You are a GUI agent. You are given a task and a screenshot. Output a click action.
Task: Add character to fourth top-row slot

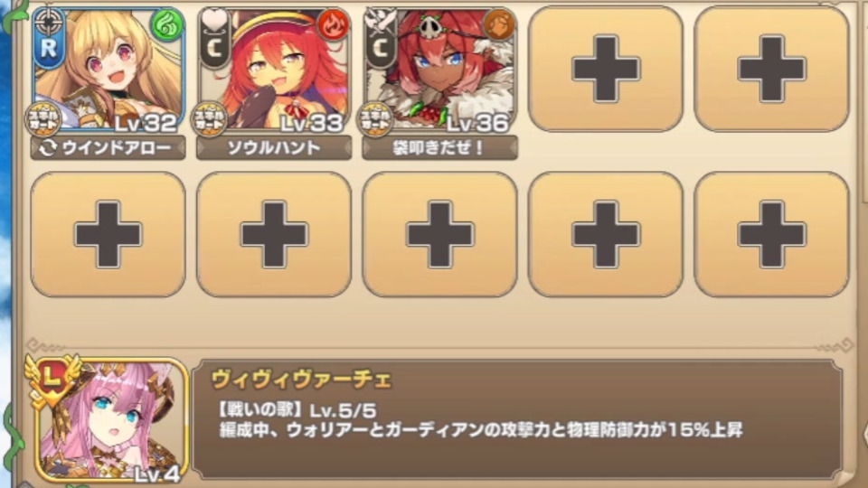[x=606, y=70]
